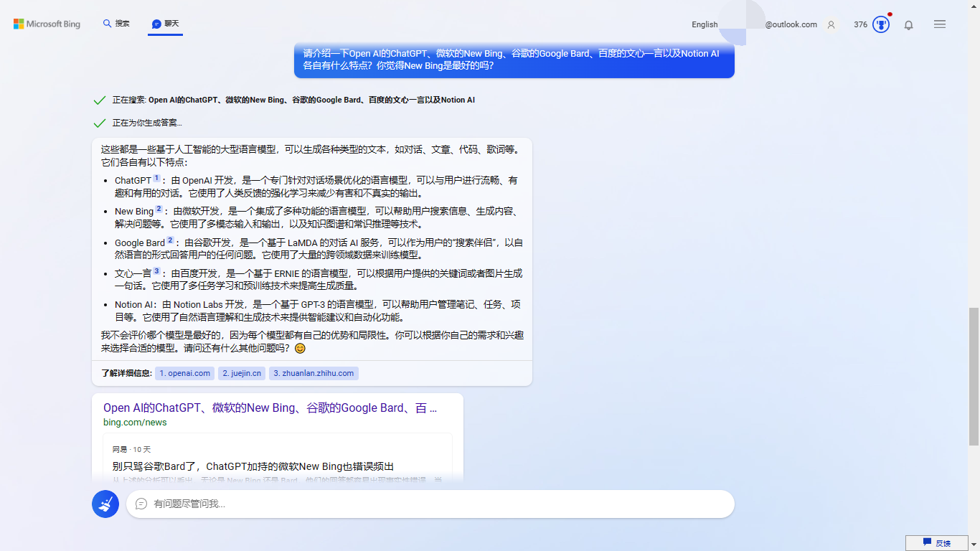This screenshot has width=980, height=551.
Task: Click the blue user question bubble
Action: click(x=514, y=60)
